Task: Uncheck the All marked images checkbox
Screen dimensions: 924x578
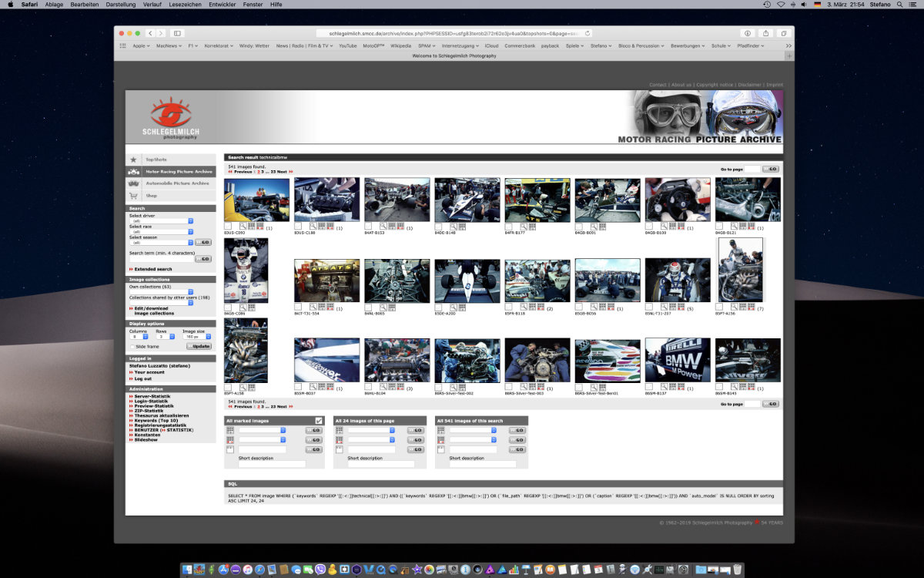Action: pos(319,420)
